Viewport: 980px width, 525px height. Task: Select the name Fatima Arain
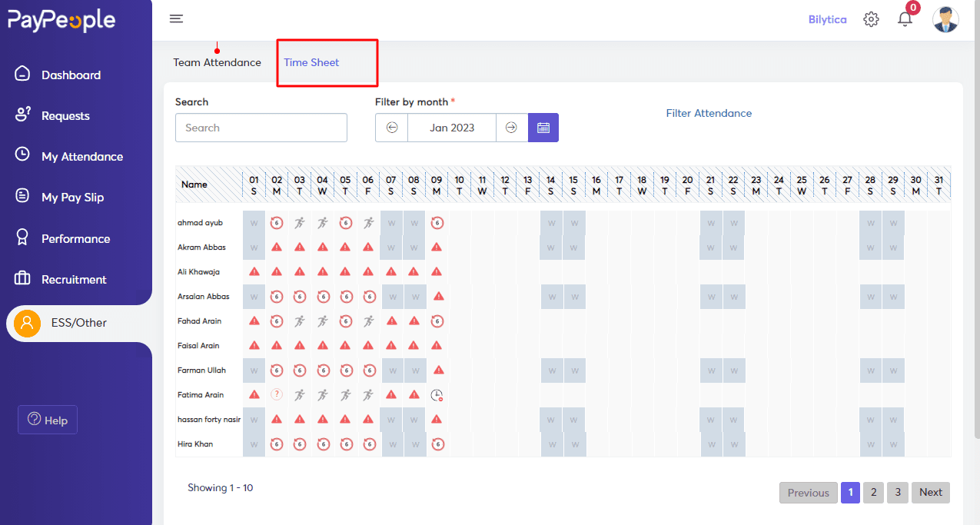201,395
